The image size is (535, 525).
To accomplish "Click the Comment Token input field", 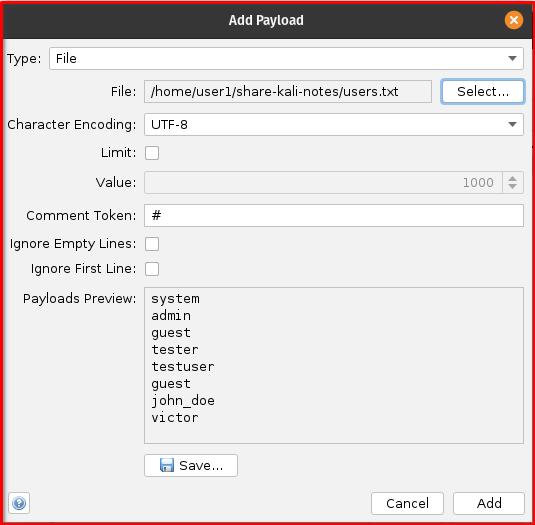I will pyautogui.click(x=334, y=216).
